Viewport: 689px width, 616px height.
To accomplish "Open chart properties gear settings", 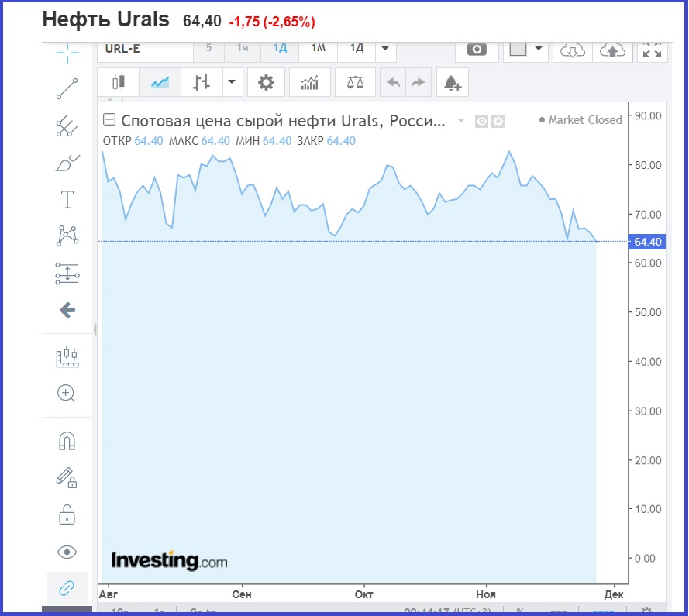I will (266, 82).
